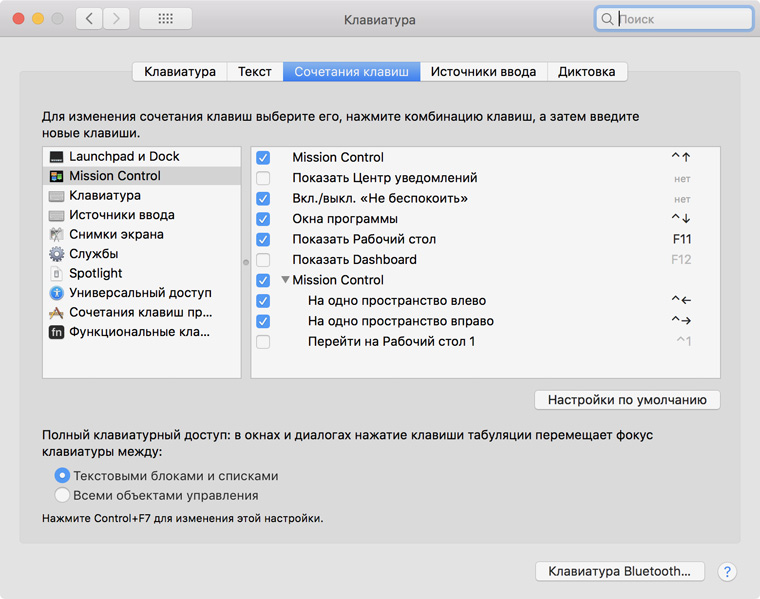Open the help question mark button

point(728,572)
